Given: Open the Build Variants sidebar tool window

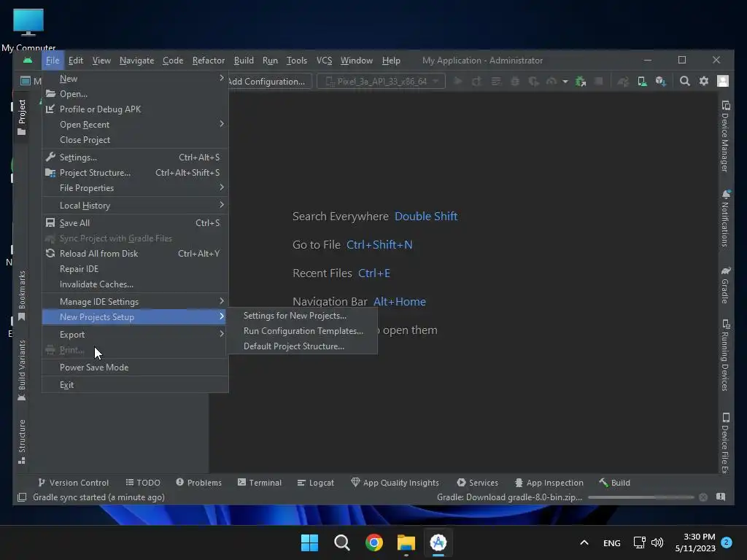Looking at the screenshot, I should tap(21, 370).
